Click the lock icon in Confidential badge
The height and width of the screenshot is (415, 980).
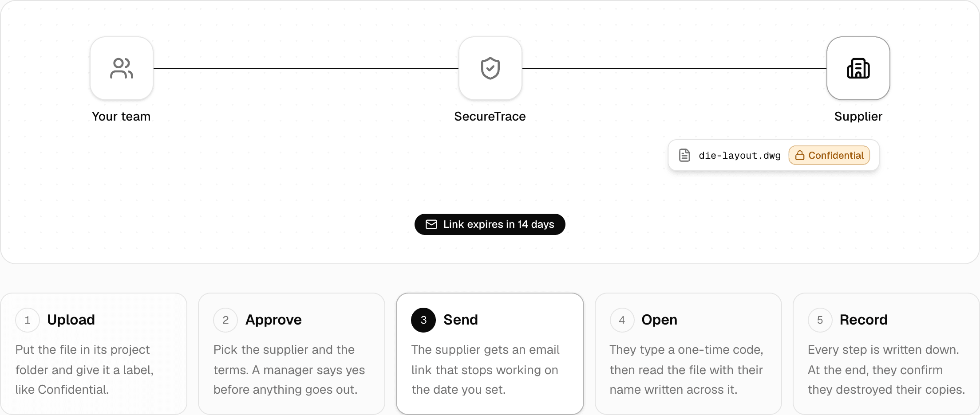800,155
